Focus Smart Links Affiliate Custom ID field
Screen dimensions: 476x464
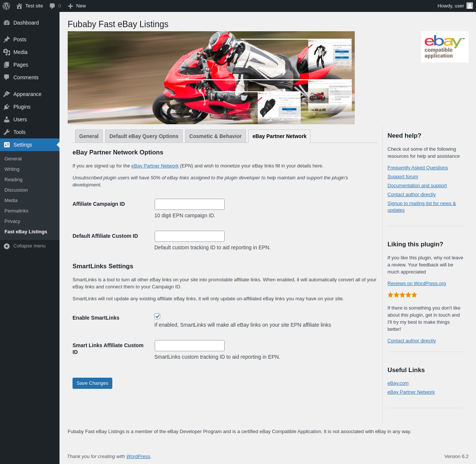[190, 346]
